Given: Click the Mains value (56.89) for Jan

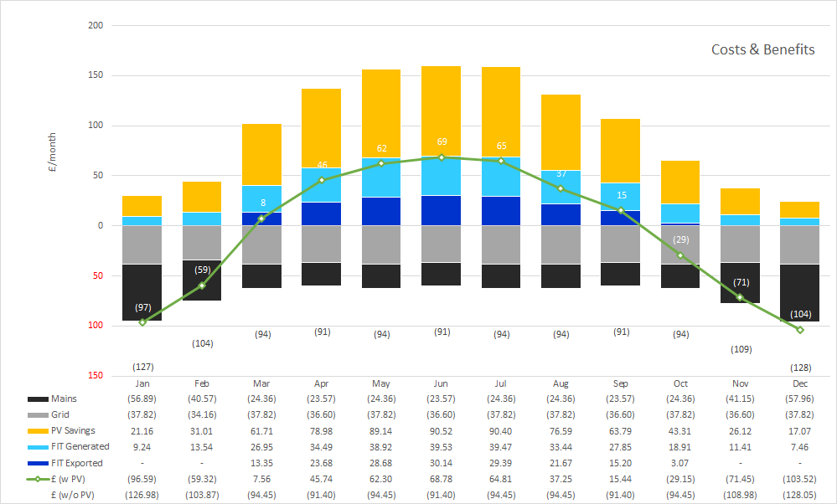Looking at the screenshot, I should tap(142, 399).
